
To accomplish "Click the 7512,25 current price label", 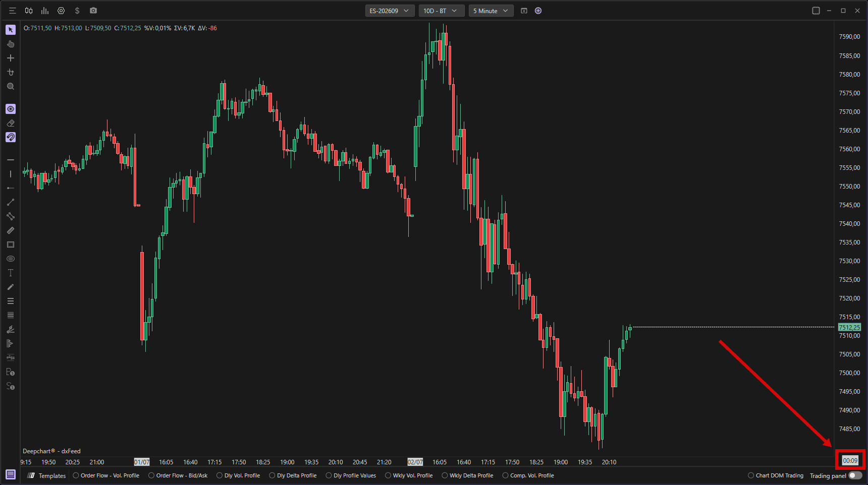I will pyautogui.click(x=849, y=327).
